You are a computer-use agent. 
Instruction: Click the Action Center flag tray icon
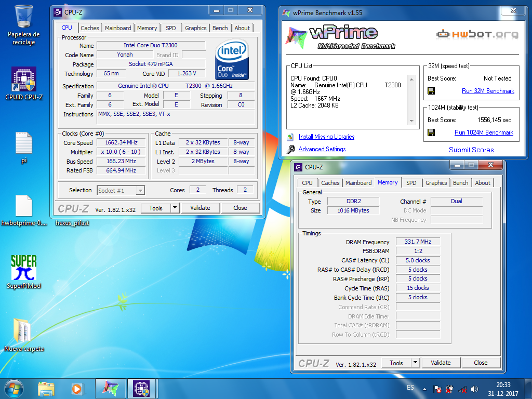coord(437,389)
